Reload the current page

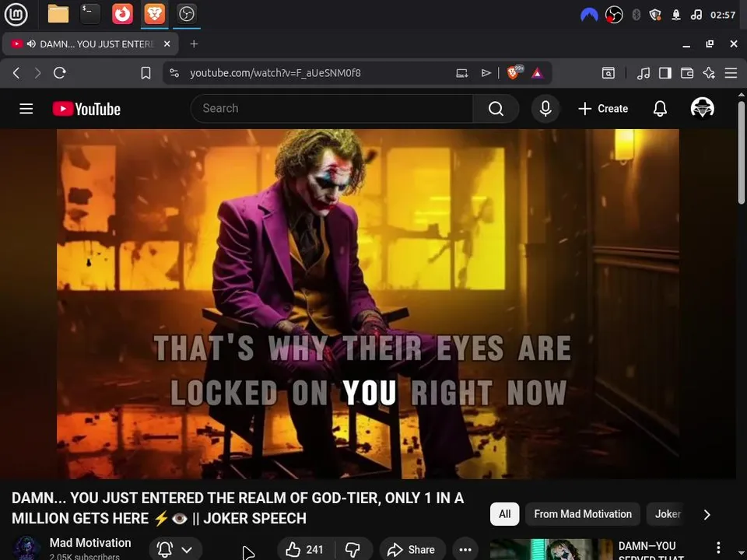(x=60, y=73)
